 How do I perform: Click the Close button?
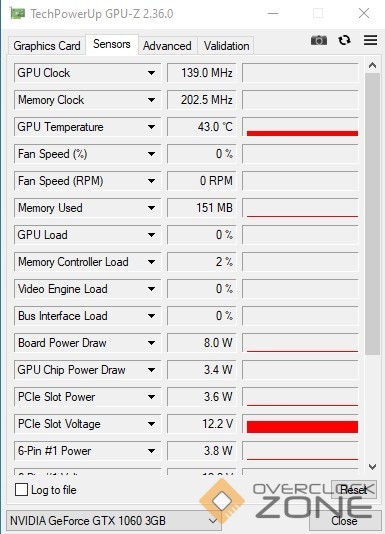(345, 521)
